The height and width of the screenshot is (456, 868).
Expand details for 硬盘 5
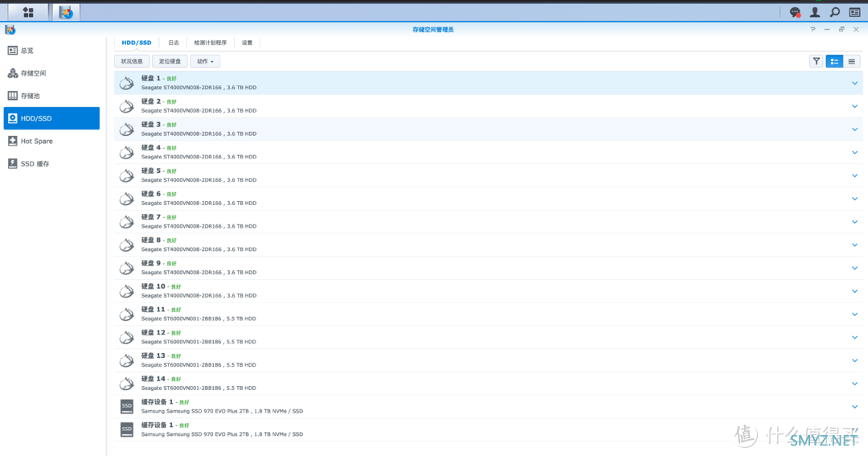pyautogui.click(x=854, y=175)
